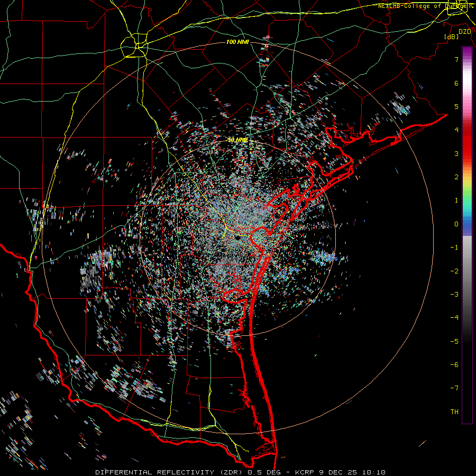This screenshot has height=476, width=476.
Task: Click the '-7' value on the color scale
Action: coord(454,388)
